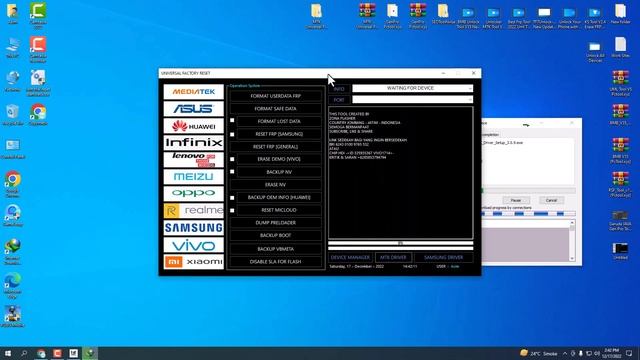Viewport: 640px width, 360px height.
Task: Select the Samsung brand logo
Action: point(193,228)
